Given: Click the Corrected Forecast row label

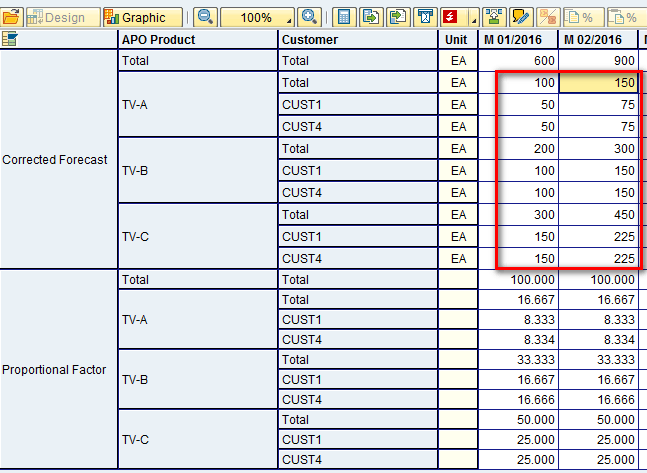Looking at the screenshot, I should pyautogui.click(x=59, y=159).
